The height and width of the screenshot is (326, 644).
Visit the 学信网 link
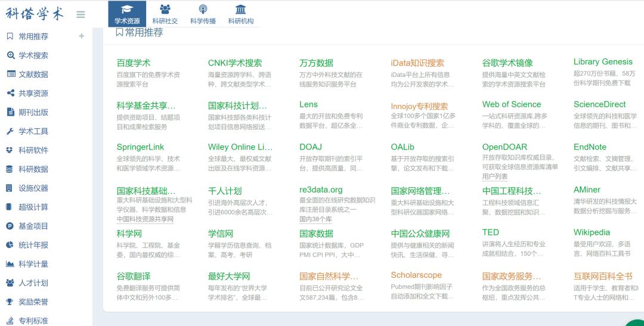coord(221,234)
